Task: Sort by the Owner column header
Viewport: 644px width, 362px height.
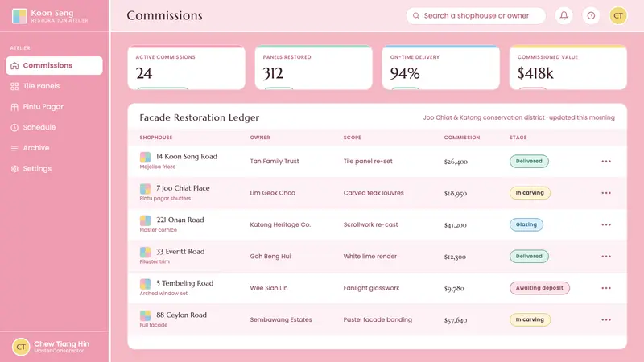Action: (x=260, y=138)
